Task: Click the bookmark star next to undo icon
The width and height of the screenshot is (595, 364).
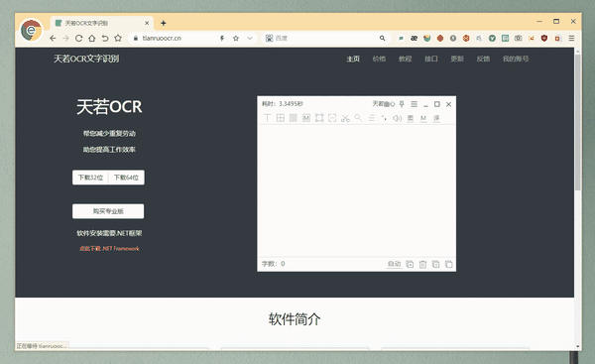Action: click(118, 39)
